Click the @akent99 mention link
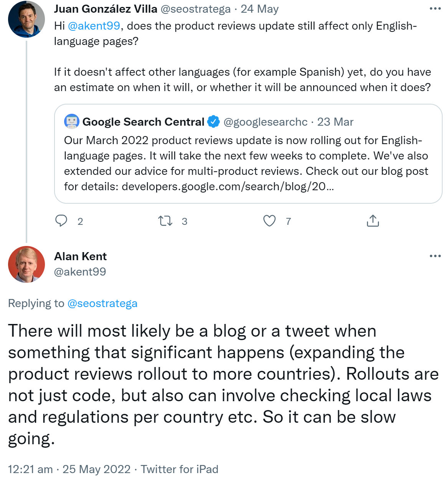Image resolution: width=448 pixels, height=480 pixels. click(94, 26)
